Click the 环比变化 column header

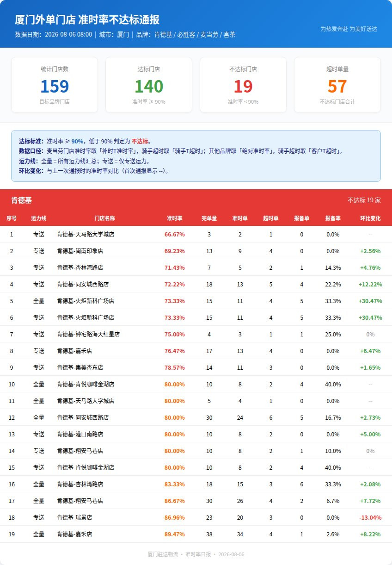[x=370, y=218]
